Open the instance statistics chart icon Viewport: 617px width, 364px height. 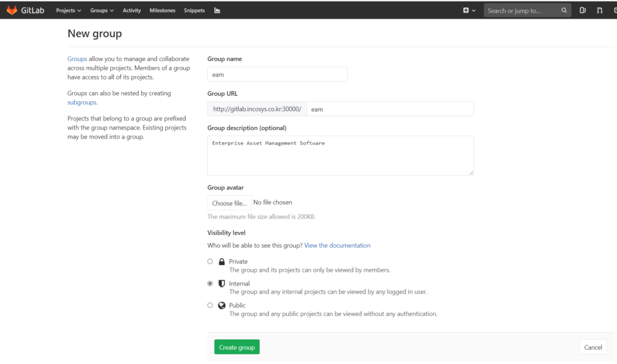(218, 10)
